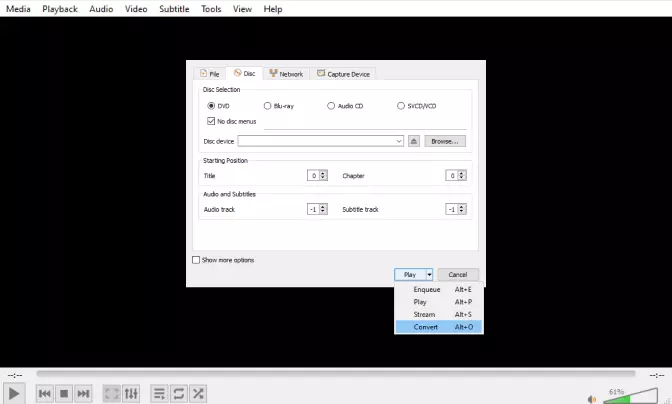Select the Audio CD radio button

331,105
